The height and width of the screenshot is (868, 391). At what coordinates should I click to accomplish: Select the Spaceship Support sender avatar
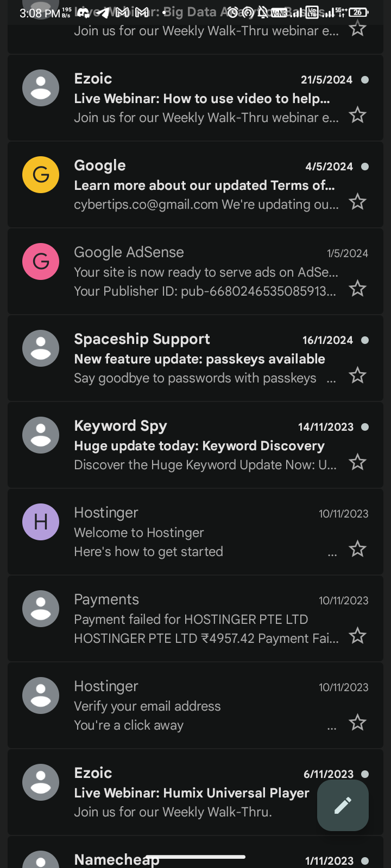coord(41,348)
